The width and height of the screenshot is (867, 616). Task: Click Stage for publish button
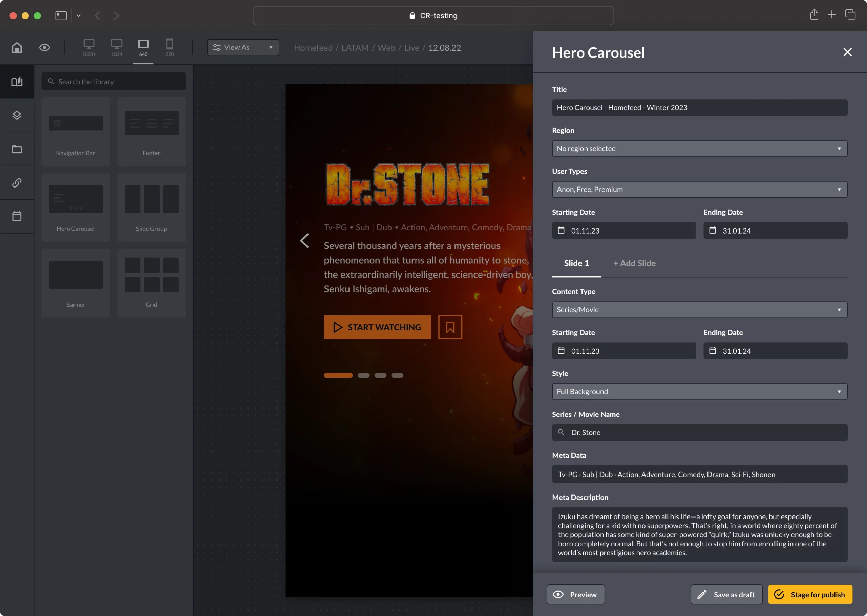[810, 594]
